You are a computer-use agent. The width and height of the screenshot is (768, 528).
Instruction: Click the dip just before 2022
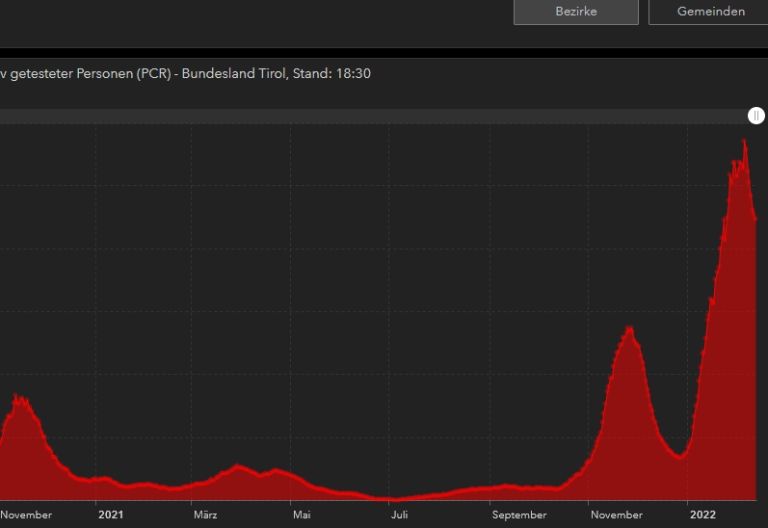coord(680,456)
